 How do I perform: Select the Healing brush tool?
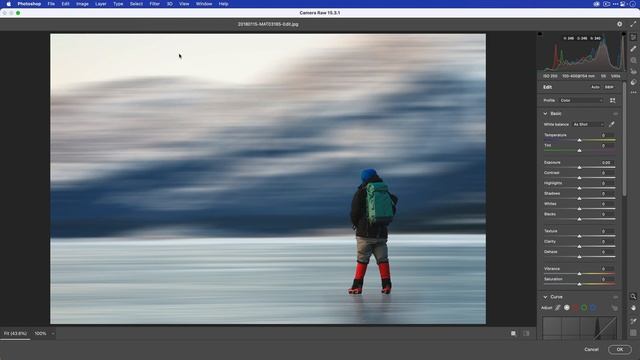point(633,49)
